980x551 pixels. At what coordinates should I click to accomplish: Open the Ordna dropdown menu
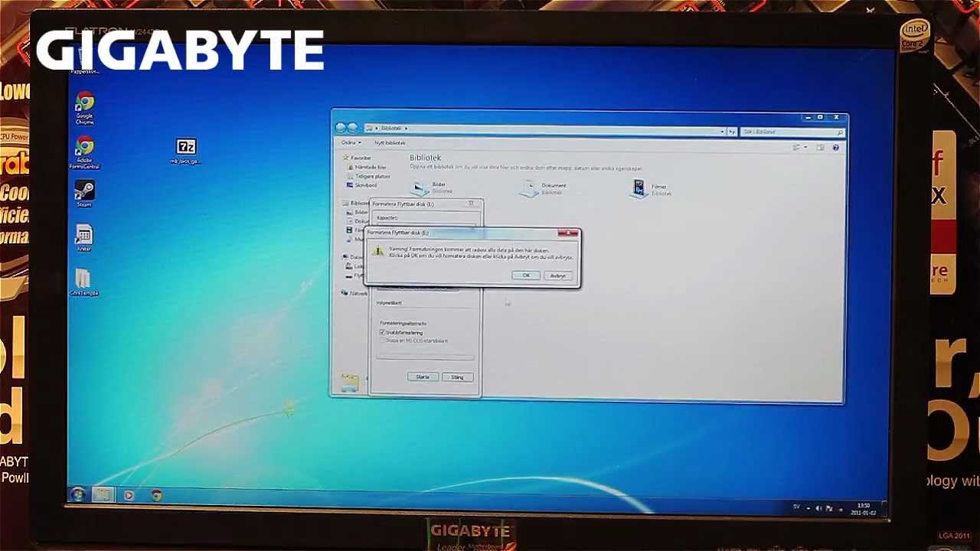point(351,143)
